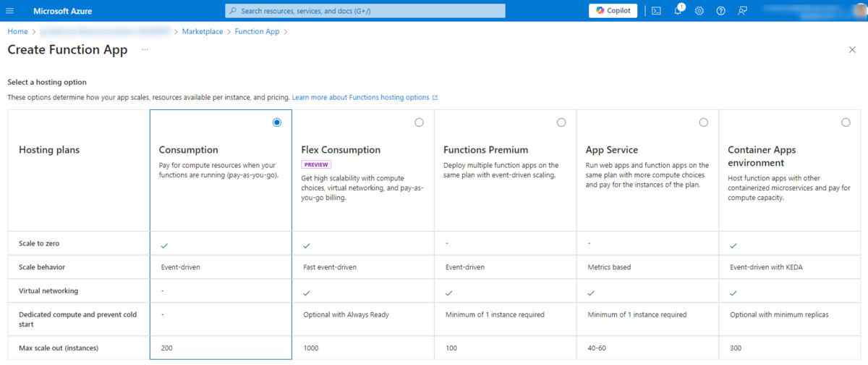Click Dedicated compute and prevent cold start label
The height and width of the screenshot is (365, 868).
77,319
